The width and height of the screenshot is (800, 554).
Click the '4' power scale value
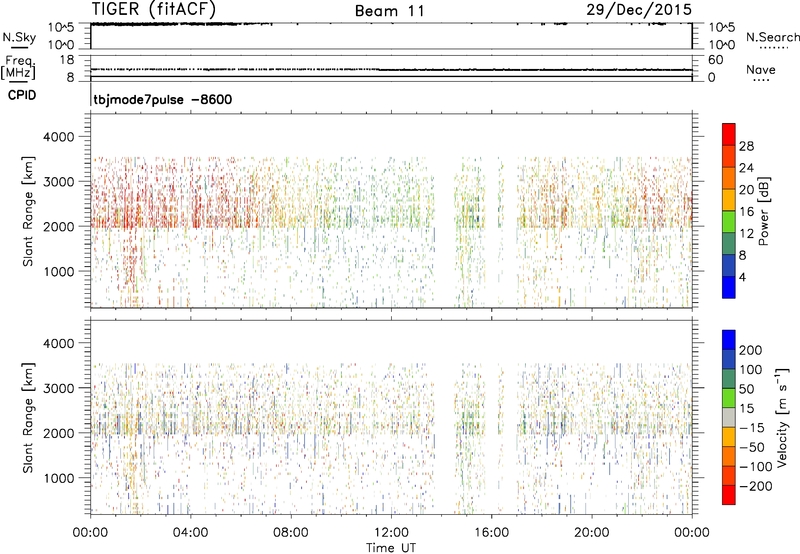click(x=742, y=277)
